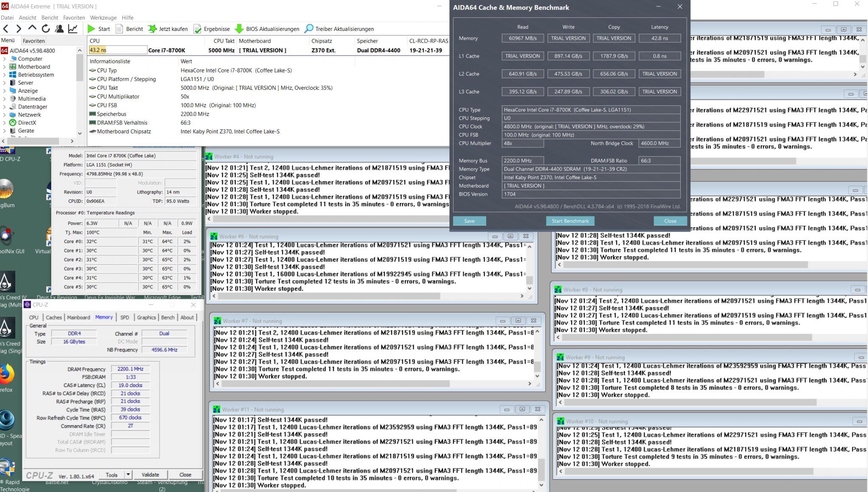Click the 43.2 ns result field
This screenshot has width=868, height=492.
118,50
